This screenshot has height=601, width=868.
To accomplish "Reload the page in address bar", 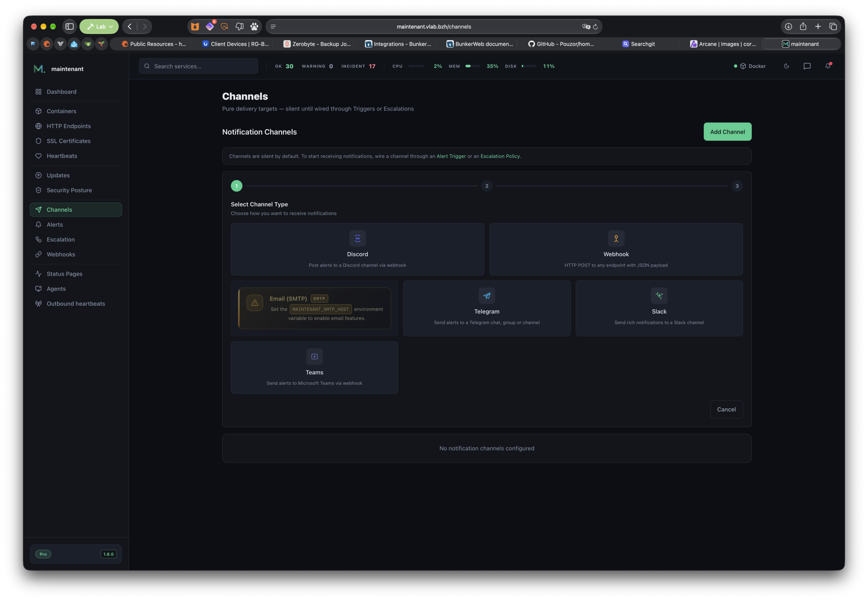I will tap(595, 27).
